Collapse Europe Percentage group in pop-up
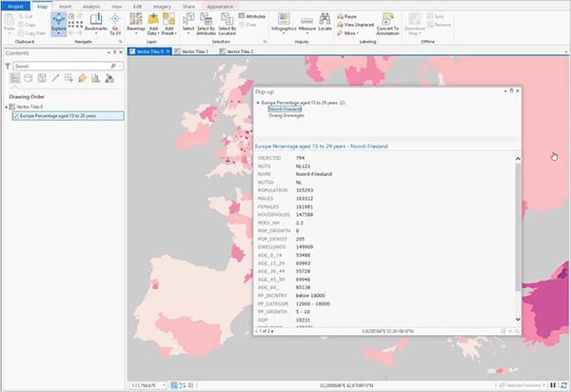Image resolution: width=571 pixels, height=392 pixels. [258, 101]
